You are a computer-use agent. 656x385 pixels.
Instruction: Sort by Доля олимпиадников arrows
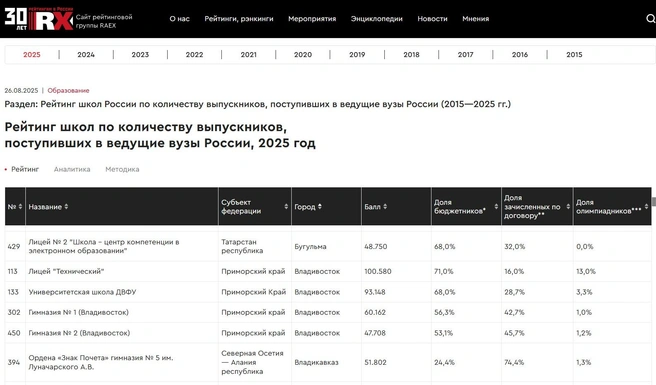[x=646, y=206]
